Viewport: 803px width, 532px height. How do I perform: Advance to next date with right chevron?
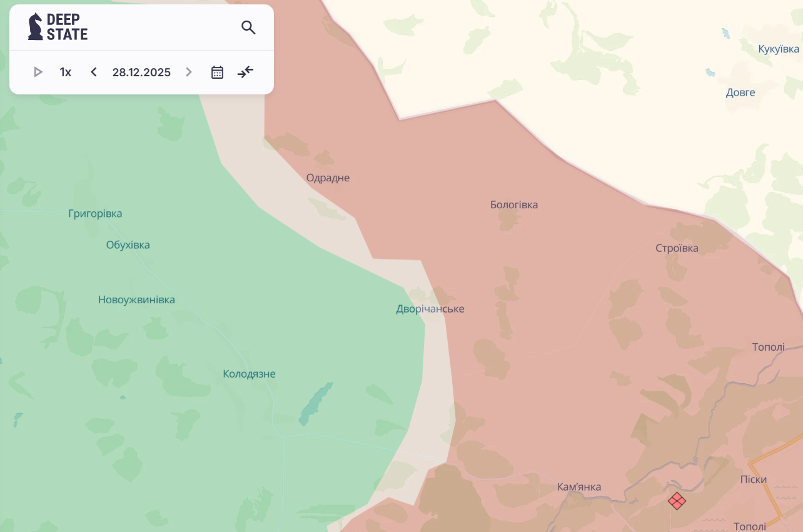tap(189, 72)
